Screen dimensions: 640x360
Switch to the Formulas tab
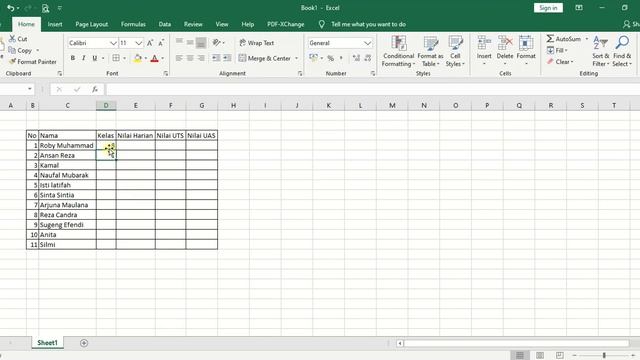tap(133, 24)
